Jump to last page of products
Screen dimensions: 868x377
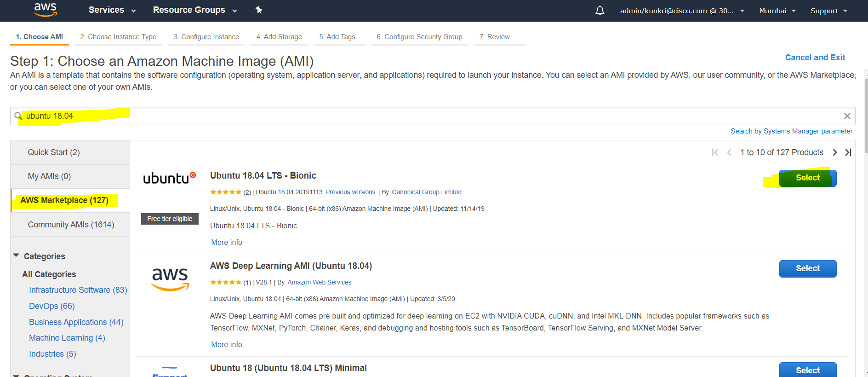pos(848,152)
